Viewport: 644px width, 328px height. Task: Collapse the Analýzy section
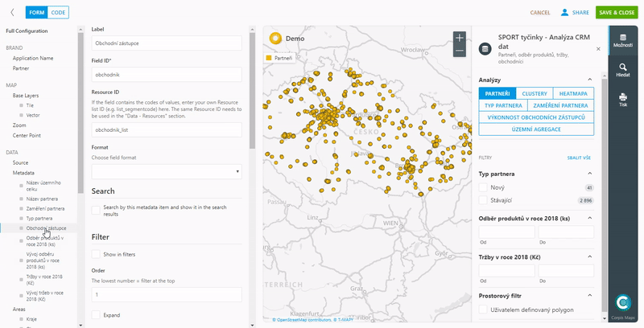pyautogui.click(x=590, y=80)
